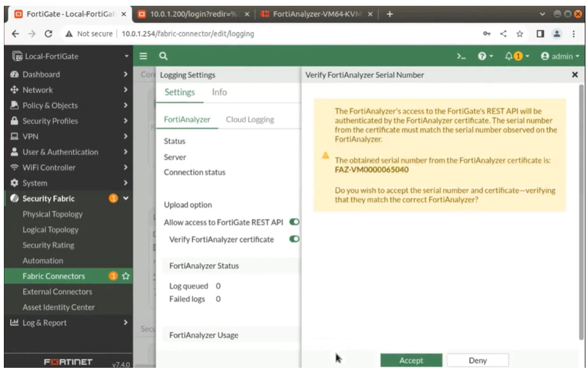588x380 pixels.
Task: Toggle Verify FortiAnalyzer certificate switch
Action: pyautogui.click(x=294, y=239)
